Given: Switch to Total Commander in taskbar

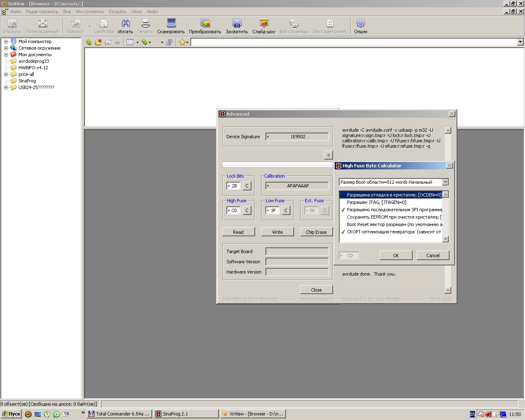Looking at the screenshot, I should (x=119, y=414).
